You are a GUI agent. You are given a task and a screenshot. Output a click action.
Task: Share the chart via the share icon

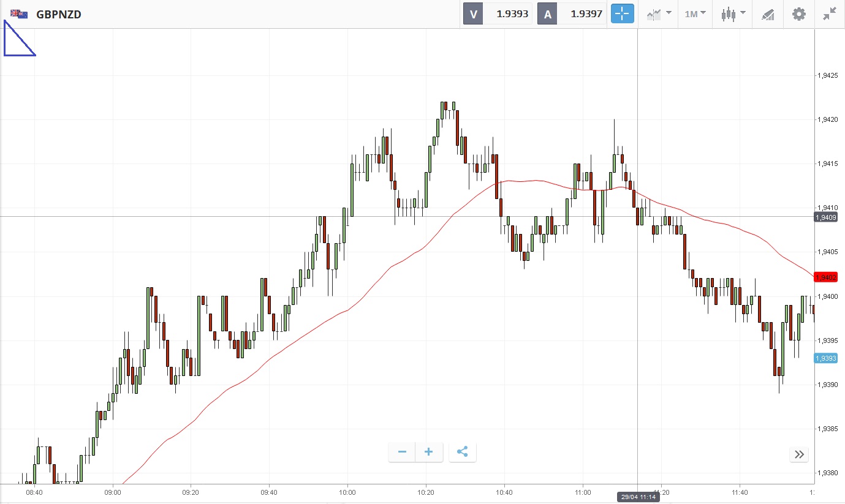463,453
